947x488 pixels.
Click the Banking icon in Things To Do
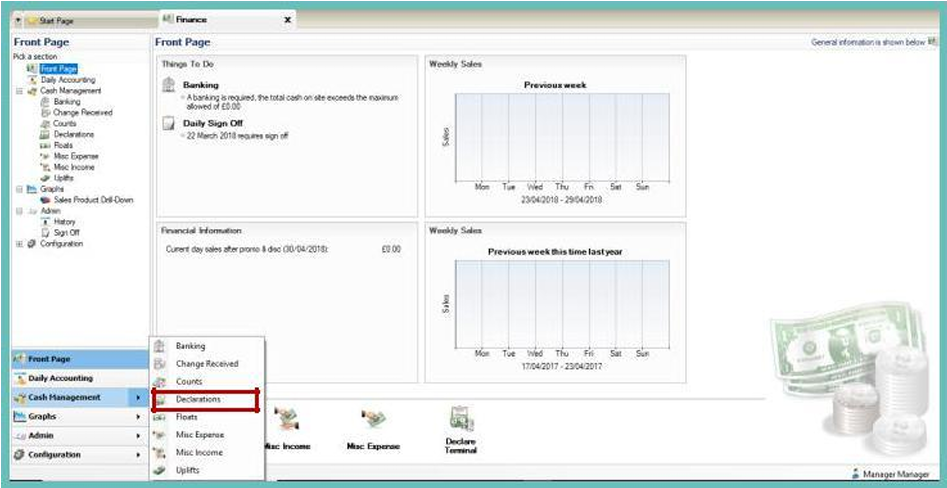[x=169, y=87]
